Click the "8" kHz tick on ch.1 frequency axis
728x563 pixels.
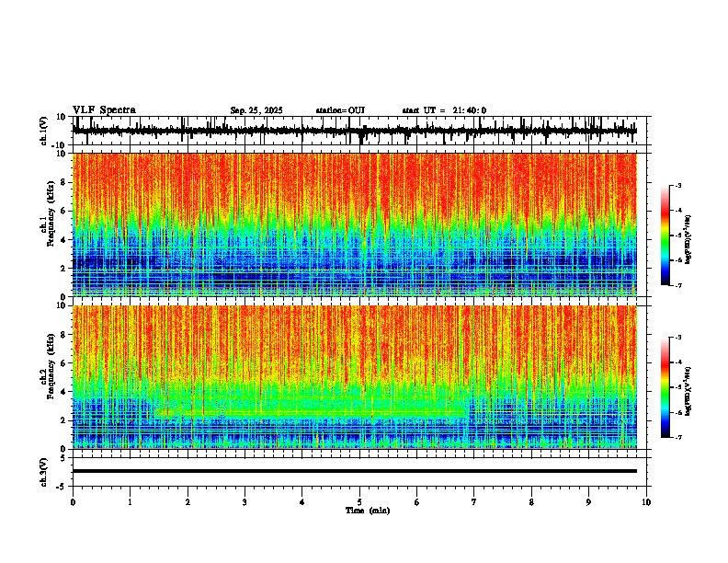[x=63, y=182]
